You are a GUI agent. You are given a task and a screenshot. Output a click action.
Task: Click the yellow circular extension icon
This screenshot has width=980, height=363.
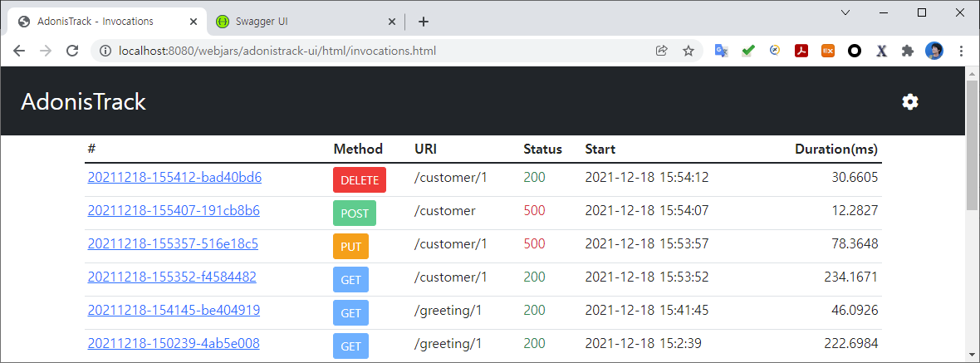[775, 52]
